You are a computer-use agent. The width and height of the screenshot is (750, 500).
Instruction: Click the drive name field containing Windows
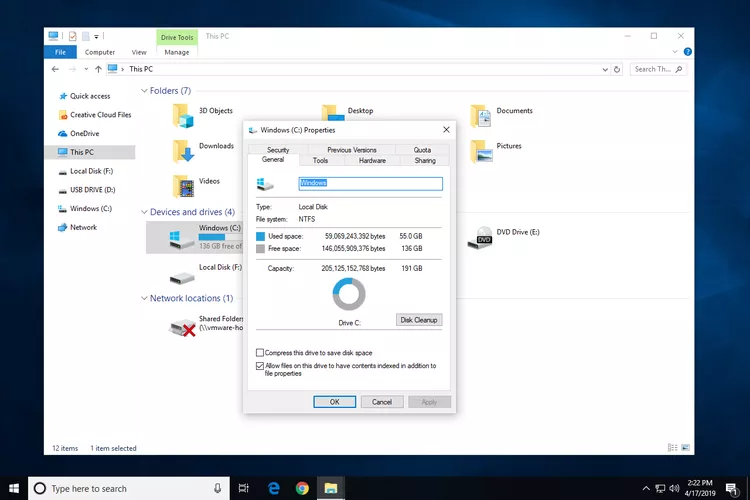[371, 184]
